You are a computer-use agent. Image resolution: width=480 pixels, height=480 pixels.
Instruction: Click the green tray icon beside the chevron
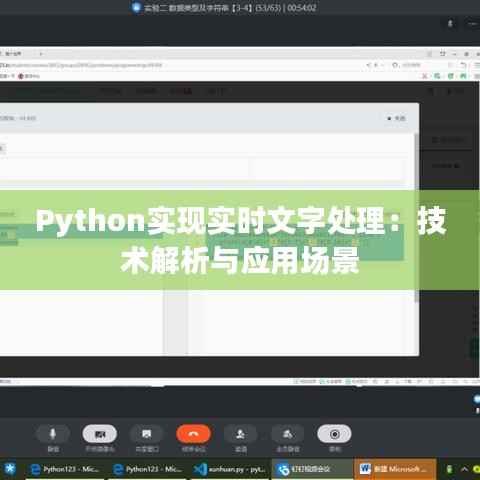[449, 469]
